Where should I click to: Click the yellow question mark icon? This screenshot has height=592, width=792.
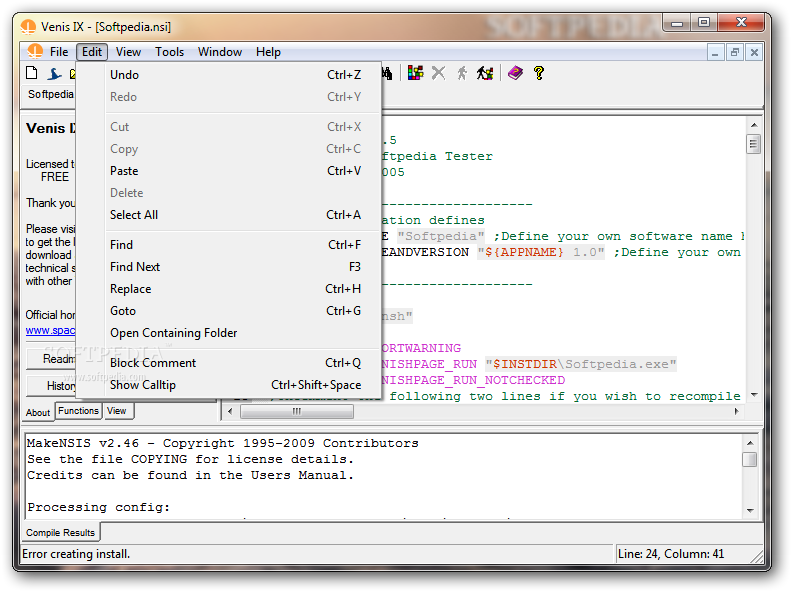[539, 73]
